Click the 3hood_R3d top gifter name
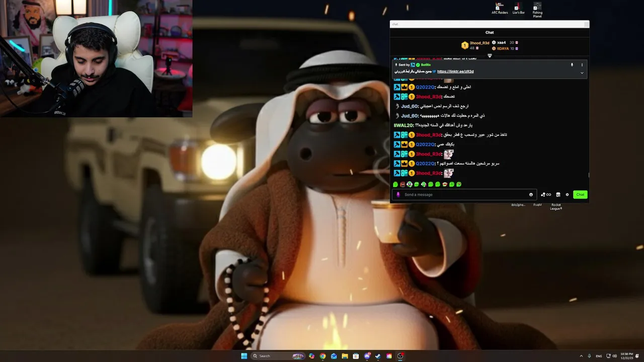The image size is (644, 362). coord(479,43)
